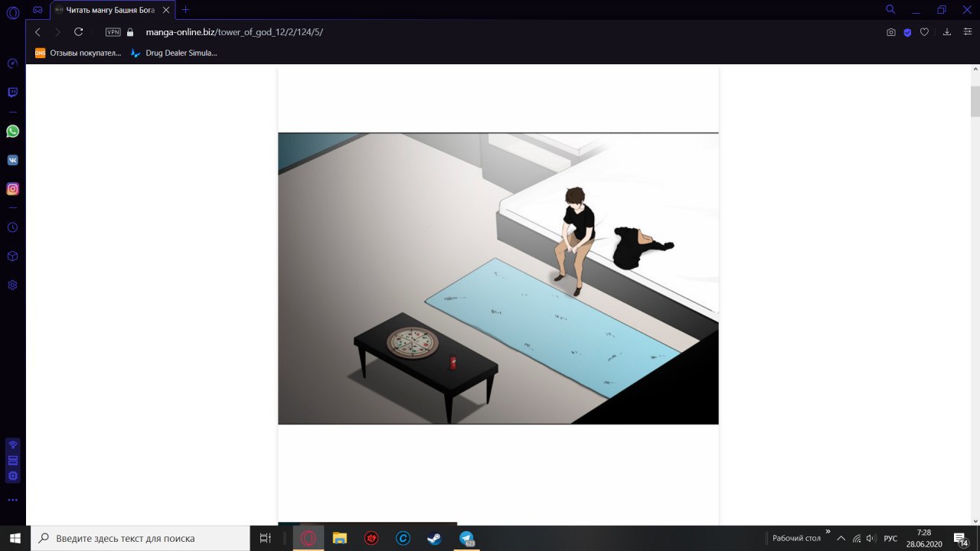Open a new tab with plus button
Screen dimensions: 980x551
click(x=185, y=10)
